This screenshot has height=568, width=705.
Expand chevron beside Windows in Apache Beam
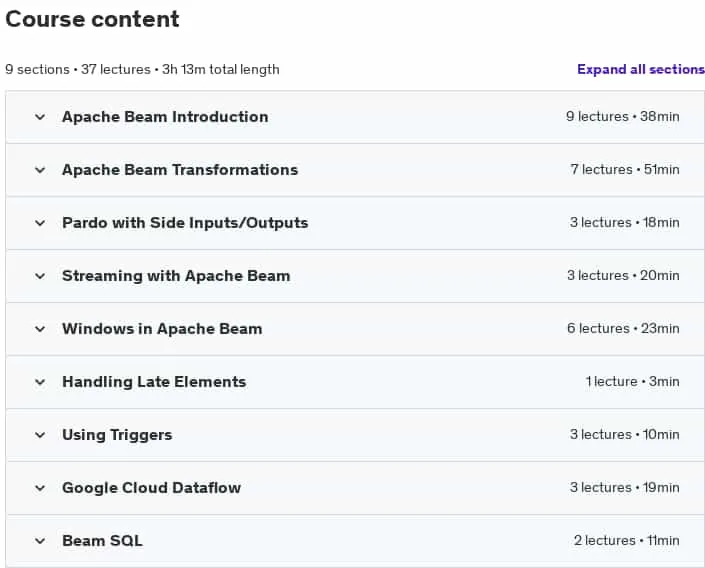tap(40, 329)
